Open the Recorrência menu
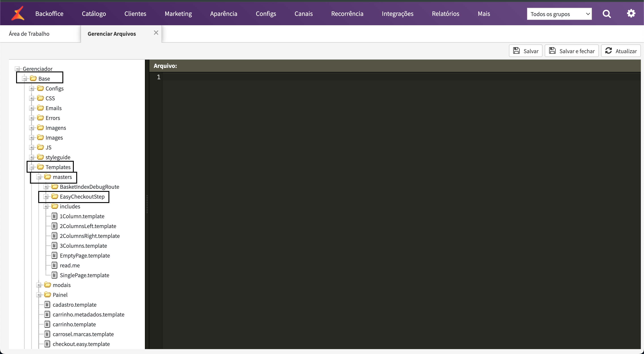 click(347, 13)
